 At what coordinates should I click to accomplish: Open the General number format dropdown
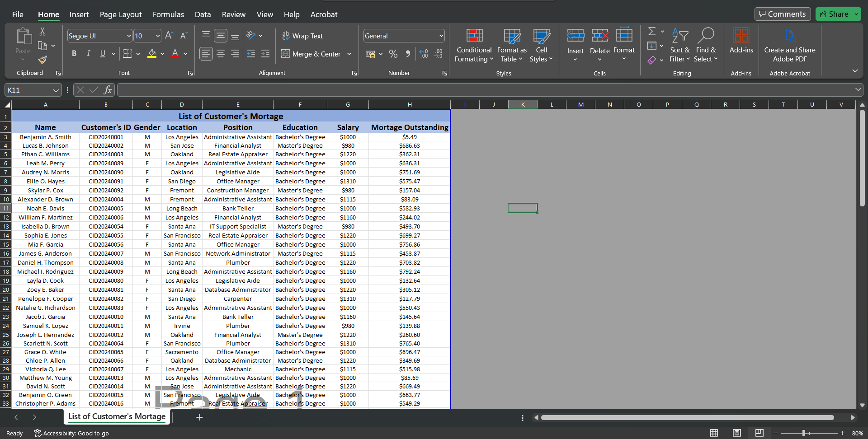[441, 36]
